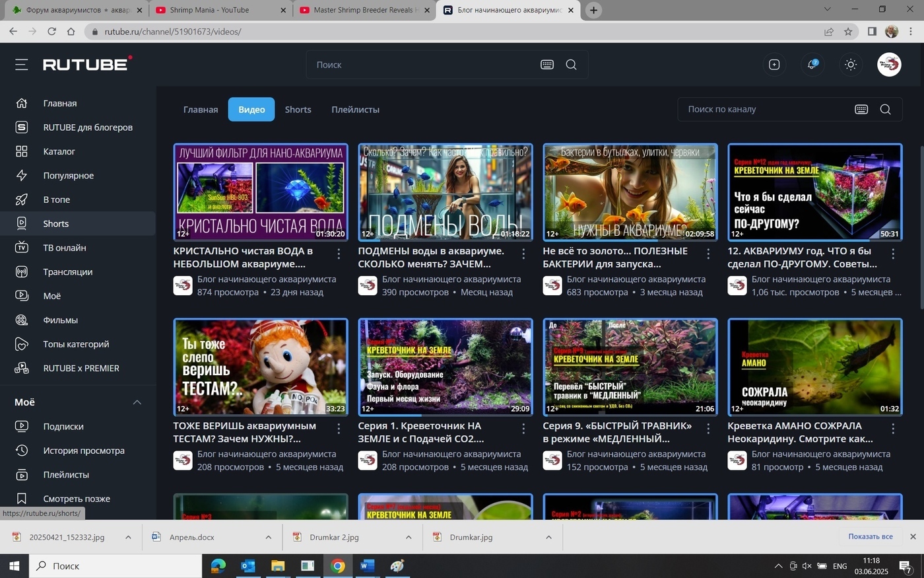
Task: Open RUTUBE x PREMIER in the sidebar
Action: pos(78,368)
